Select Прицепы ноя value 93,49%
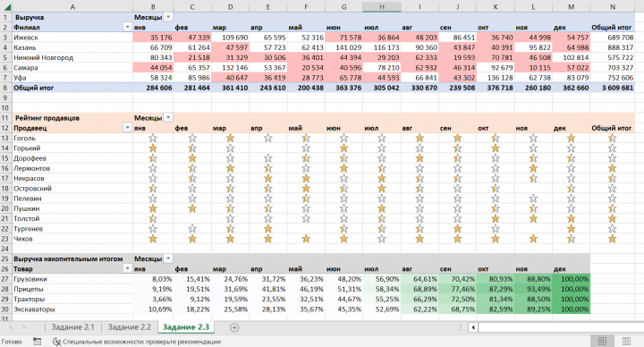Screen dimensions: 644x347 pos(533,289)
